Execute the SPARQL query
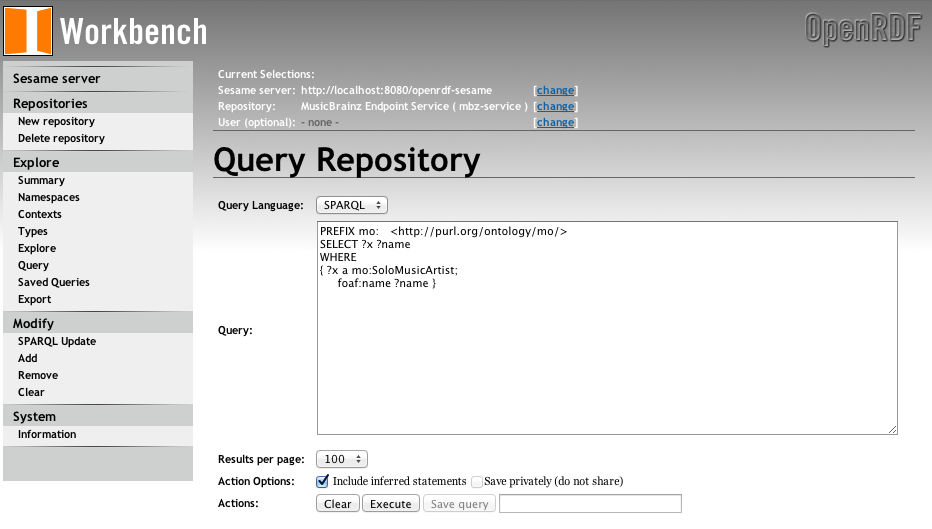The width and height of the screenshot is (932, 529). coord(391,503)
